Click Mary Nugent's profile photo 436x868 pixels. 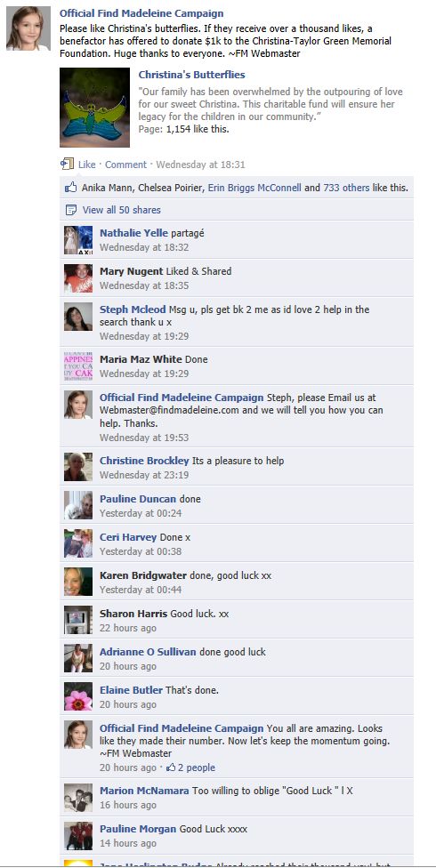click(x=78, y=277)
